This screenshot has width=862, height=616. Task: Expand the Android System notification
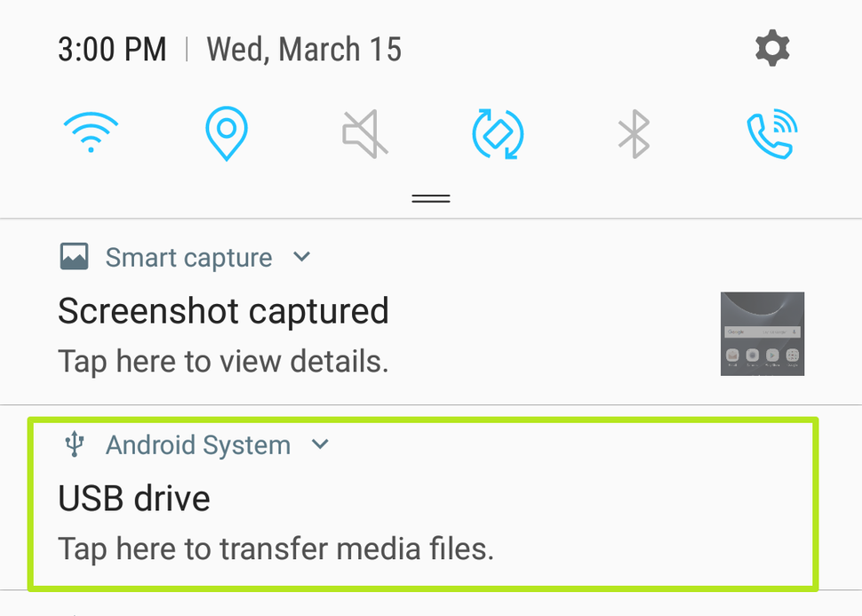tap(320, 444)
